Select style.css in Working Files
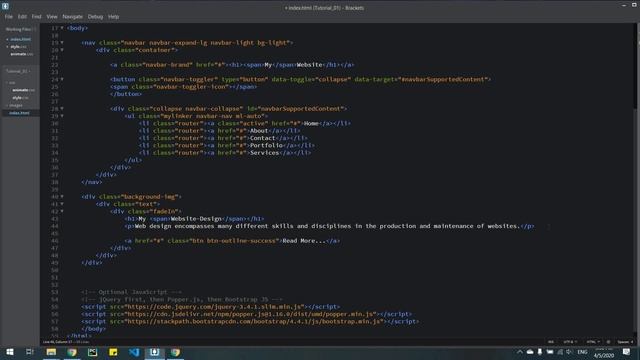The height and width of the screenshot is (360, 640). click(x=18, y=47)
